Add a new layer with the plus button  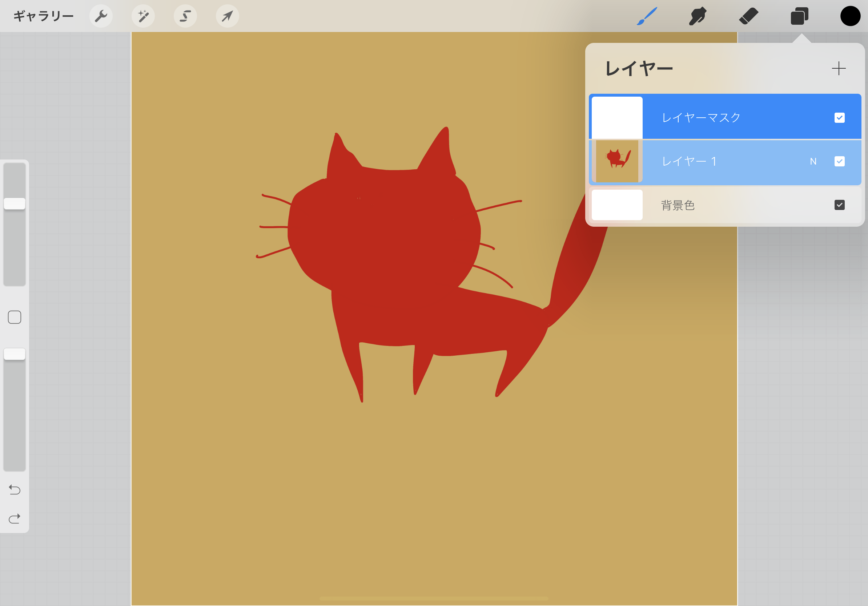coord(839,68)
